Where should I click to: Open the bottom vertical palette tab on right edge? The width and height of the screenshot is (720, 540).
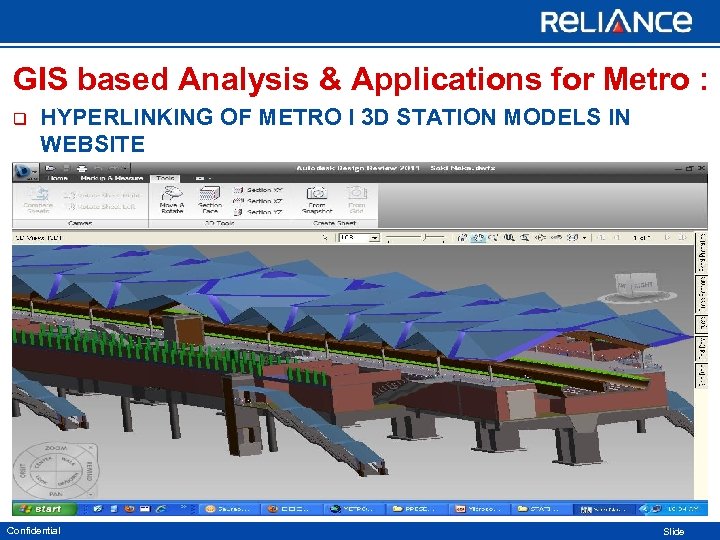pos(702,376)
